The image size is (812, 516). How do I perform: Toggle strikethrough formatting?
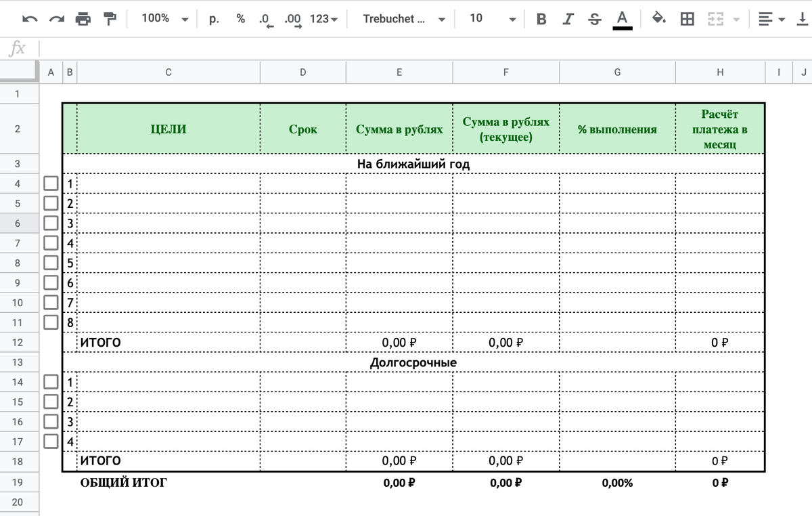point(595,19)
